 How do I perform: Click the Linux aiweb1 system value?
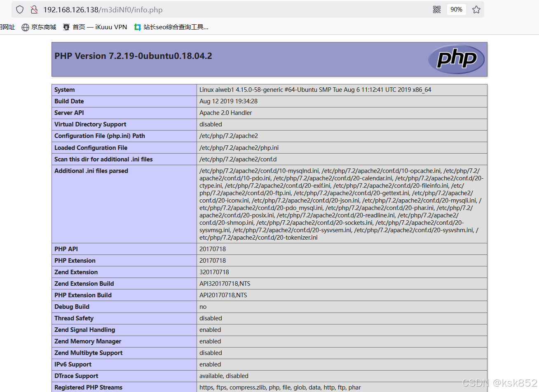click(315, 90)
